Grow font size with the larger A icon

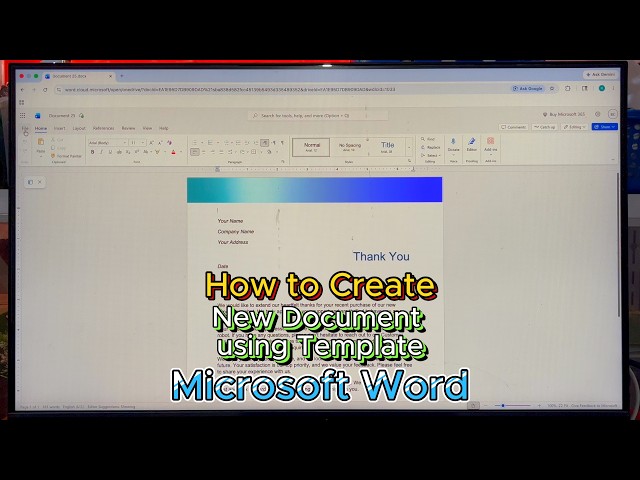[x=151, y=143]
